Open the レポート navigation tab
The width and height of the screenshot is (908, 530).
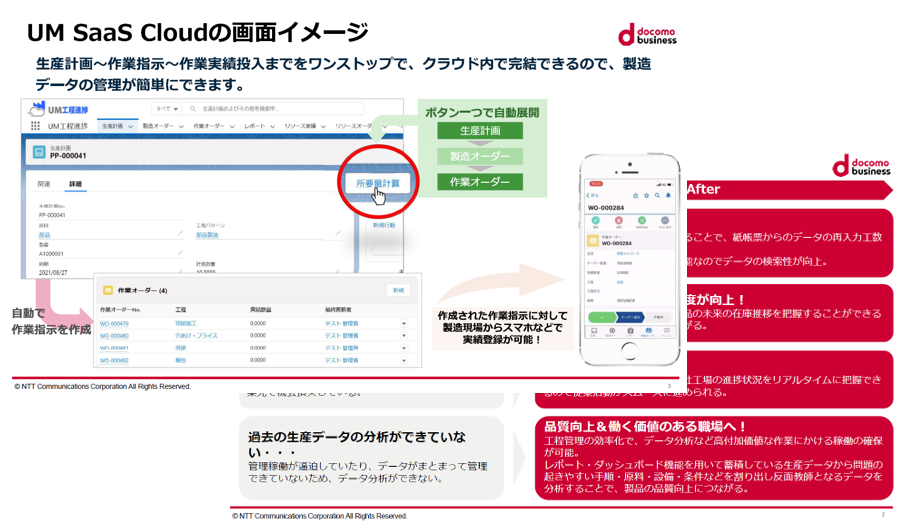click(x=254, y=126)
